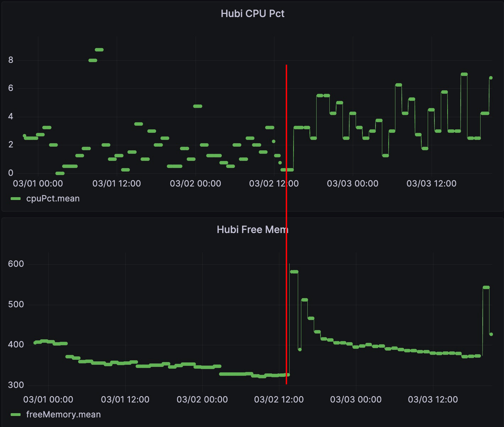
Task: Click the highest CPU spike near 8.7 percent
Action: (x=98, y=50)
